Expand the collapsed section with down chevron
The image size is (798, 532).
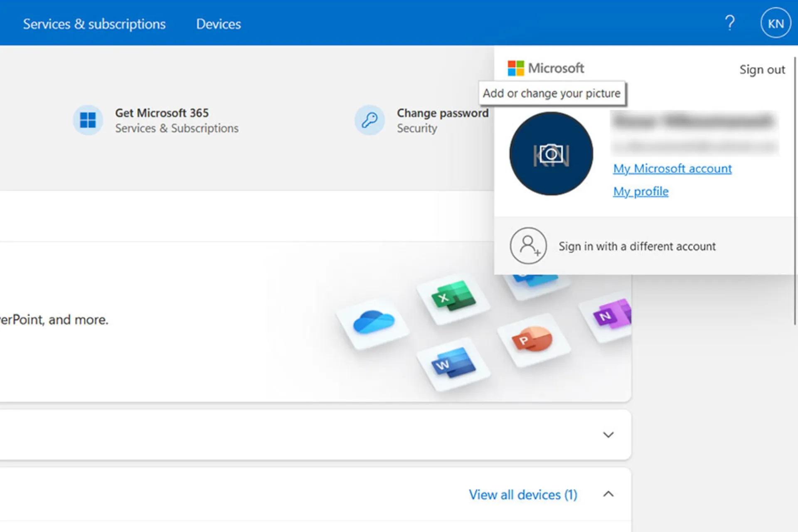tap(608, 435)
